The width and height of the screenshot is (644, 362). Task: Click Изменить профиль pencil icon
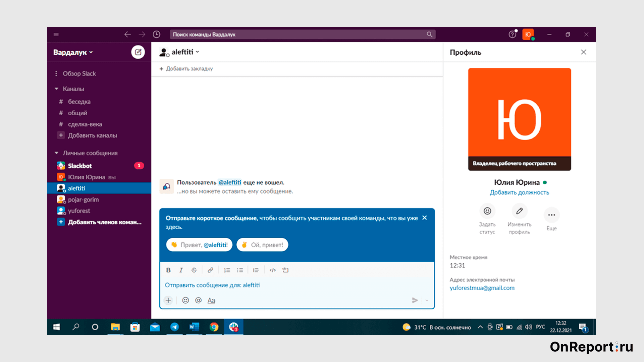pos(520,211)
